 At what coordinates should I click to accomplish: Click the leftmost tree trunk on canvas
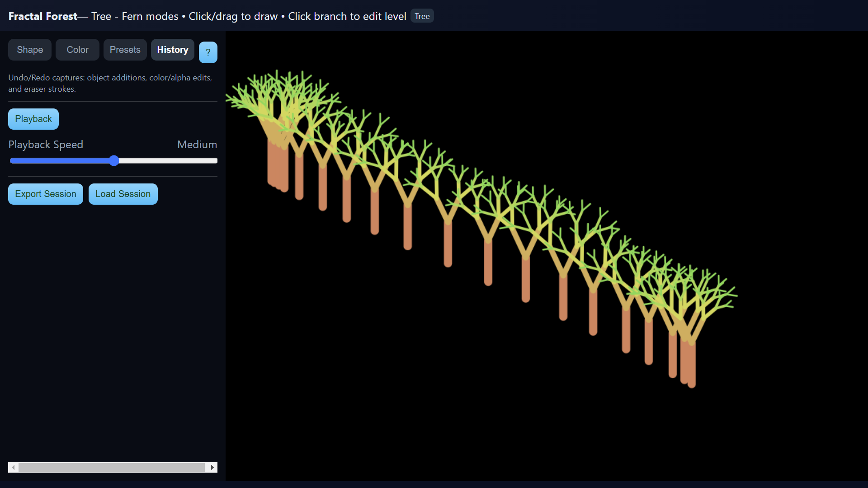point(271,163)
